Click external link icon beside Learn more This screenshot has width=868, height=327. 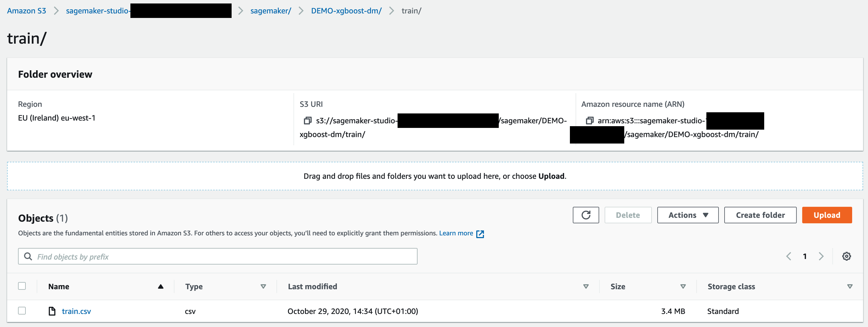pyautogui.click(x=480, y=234)
